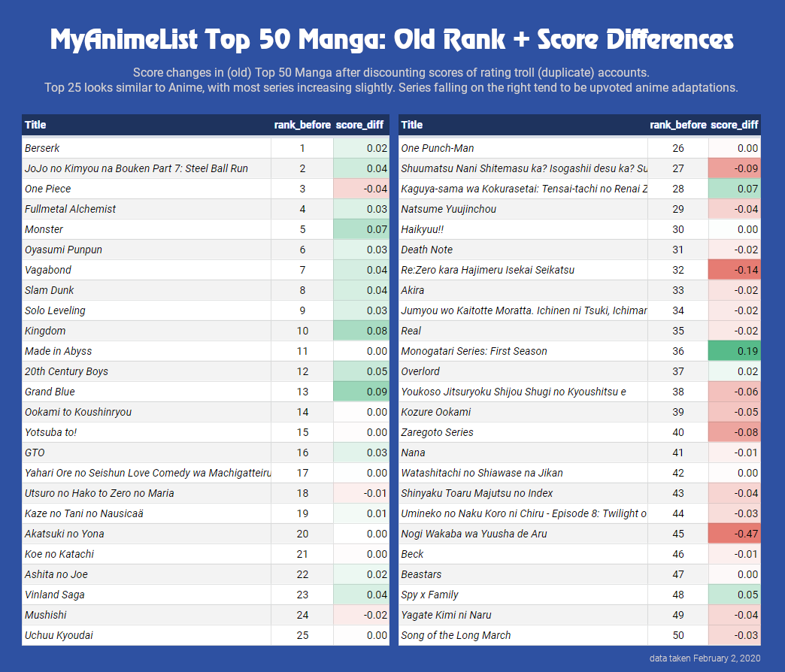Viewport: 785px width, 672px height.
Task: Select the rank_before header above One Punch-Man row
Action: [x=678, y=125]
